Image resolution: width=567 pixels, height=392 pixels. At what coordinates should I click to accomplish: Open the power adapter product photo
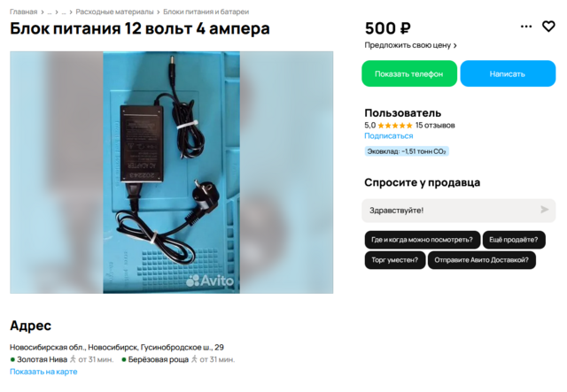pos(171,173)
